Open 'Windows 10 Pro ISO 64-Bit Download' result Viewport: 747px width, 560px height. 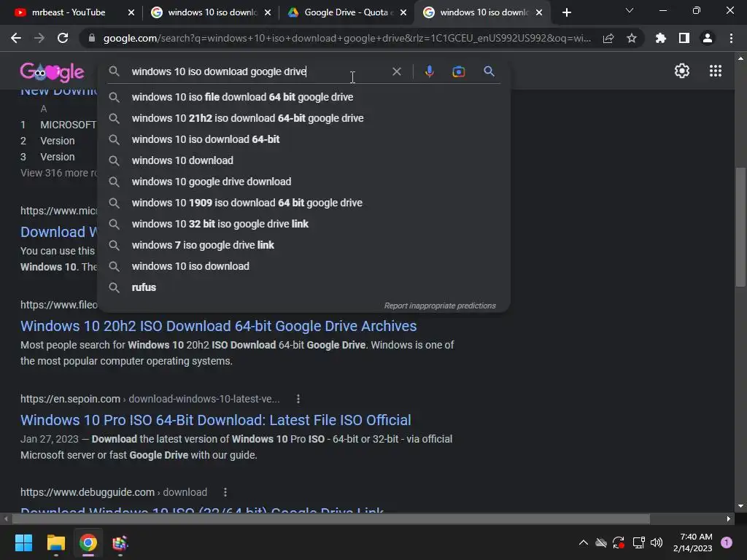[x=215, y=420]
